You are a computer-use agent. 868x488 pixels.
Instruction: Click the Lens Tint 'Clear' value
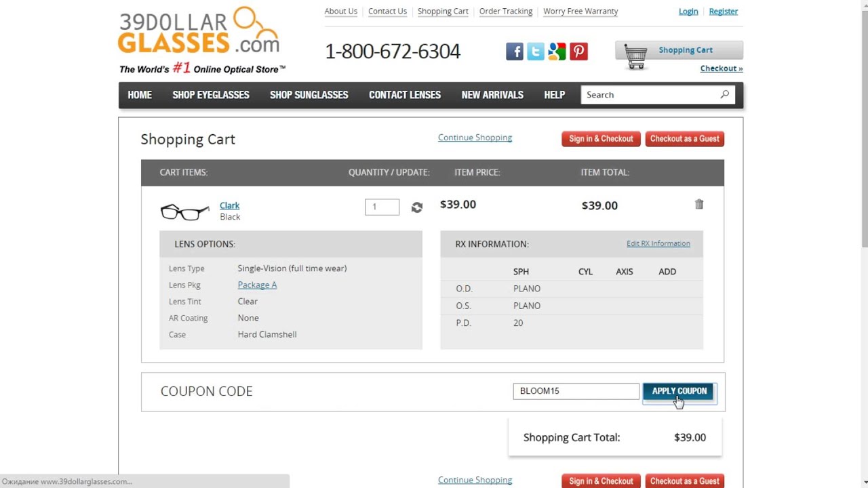pyautogui.click(x=248, y=302)
